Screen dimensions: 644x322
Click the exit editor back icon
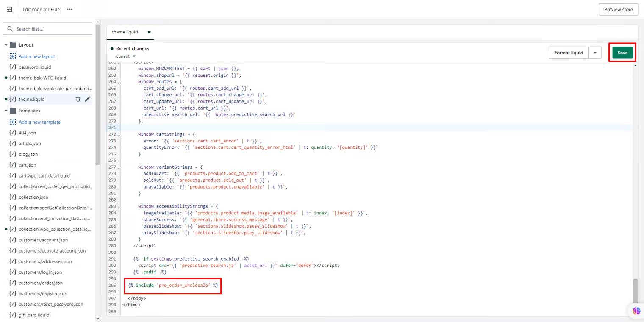tap(9, 9)
